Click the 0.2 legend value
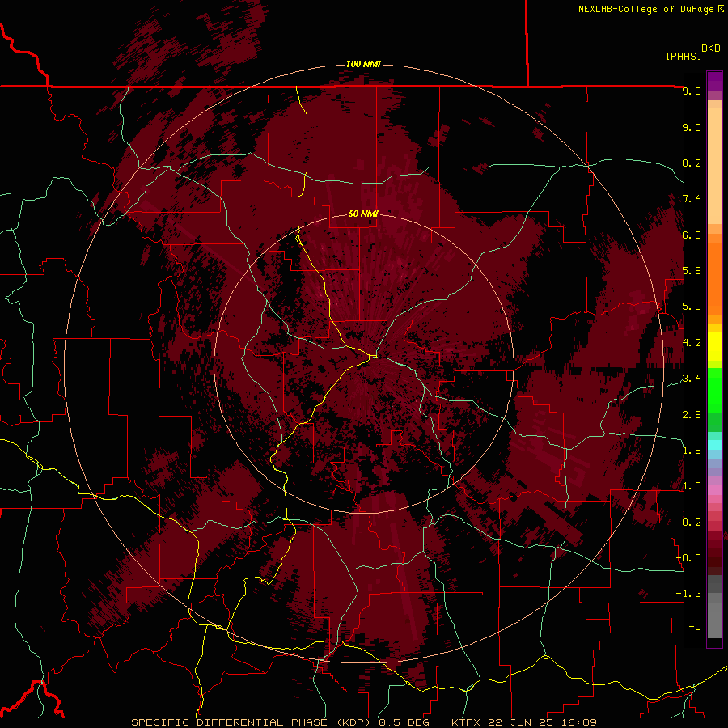Viewport: 728px width, 728px height. [692, 523]
